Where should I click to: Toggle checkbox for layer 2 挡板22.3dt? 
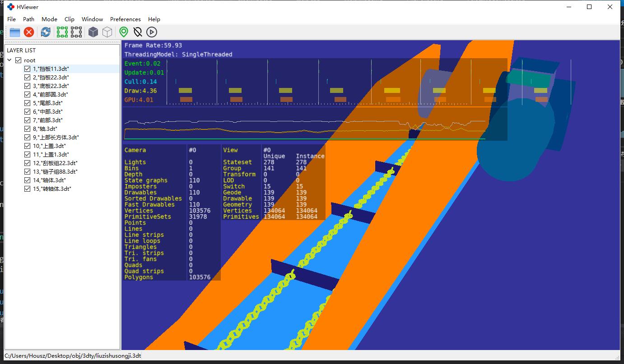pos(28,77)
